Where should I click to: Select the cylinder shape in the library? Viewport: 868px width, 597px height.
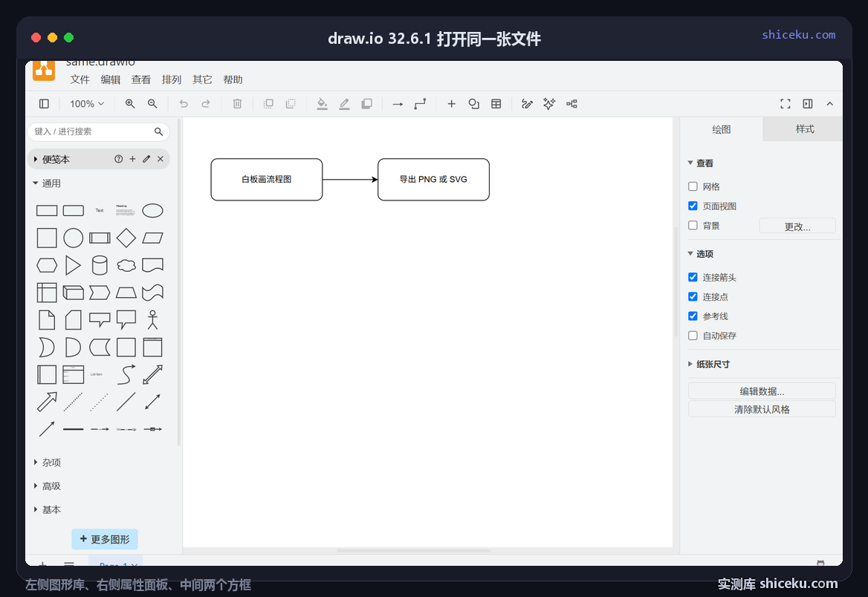tap(100, 265)
